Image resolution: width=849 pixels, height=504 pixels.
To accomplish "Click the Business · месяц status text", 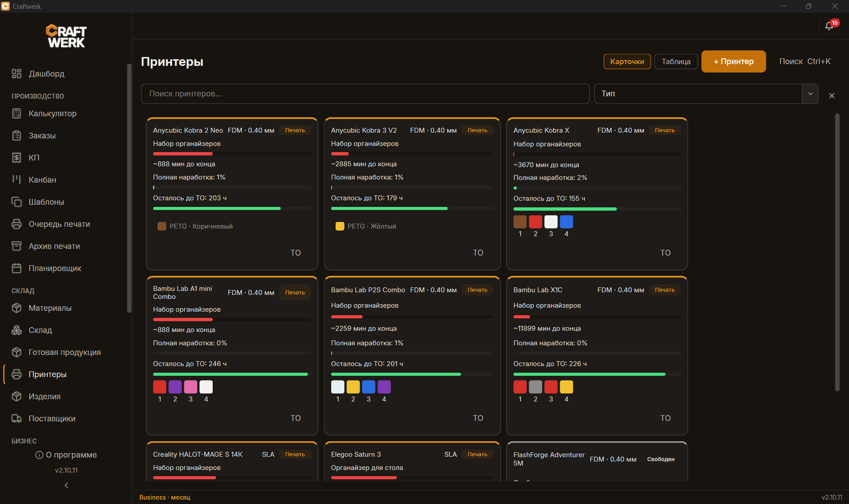I will click(x=164, y=497).
